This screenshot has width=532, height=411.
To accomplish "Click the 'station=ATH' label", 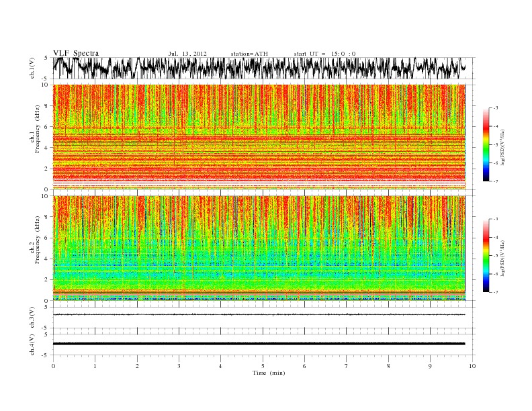I will [x=249, y=54].
